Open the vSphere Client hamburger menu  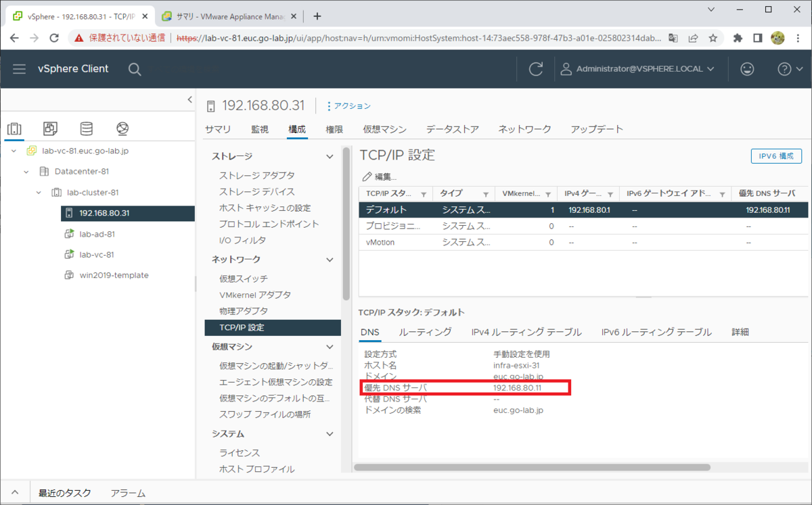point(19,69)
